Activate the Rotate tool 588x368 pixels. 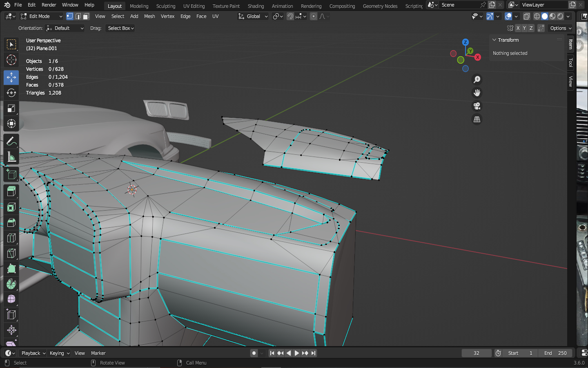tap(11, 93)
